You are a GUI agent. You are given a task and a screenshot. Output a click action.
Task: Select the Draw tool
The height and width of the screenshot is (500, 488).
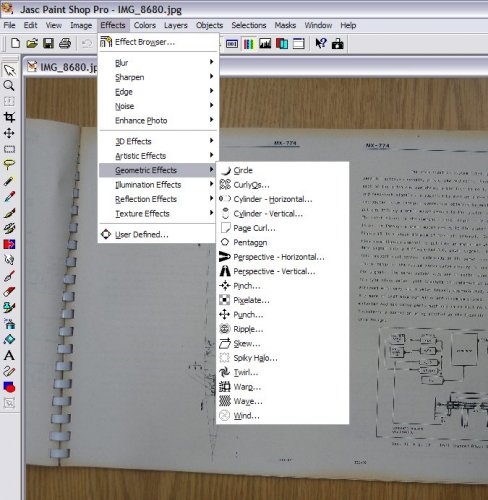(x=9, y=371)
